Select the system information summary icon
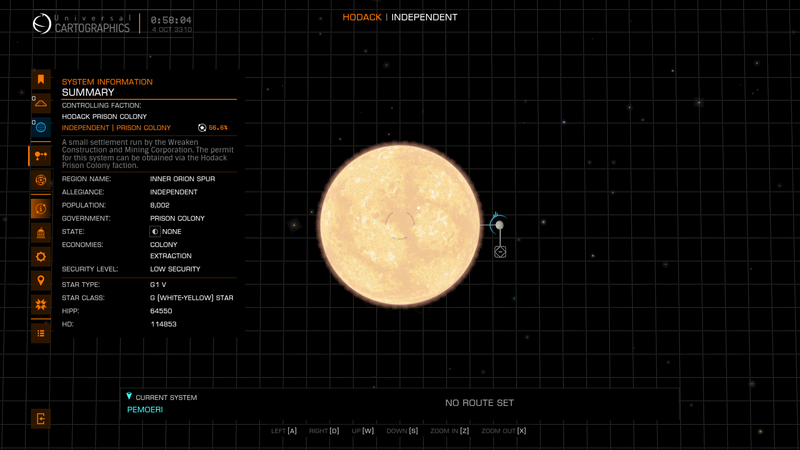The width and height of the screenshot is (800, 450). (x=41, y=208)
